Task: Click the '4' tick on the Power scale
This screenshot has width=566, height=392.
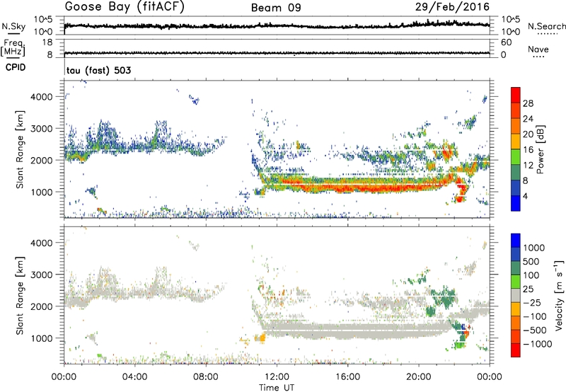Action: tap(525, 196)
